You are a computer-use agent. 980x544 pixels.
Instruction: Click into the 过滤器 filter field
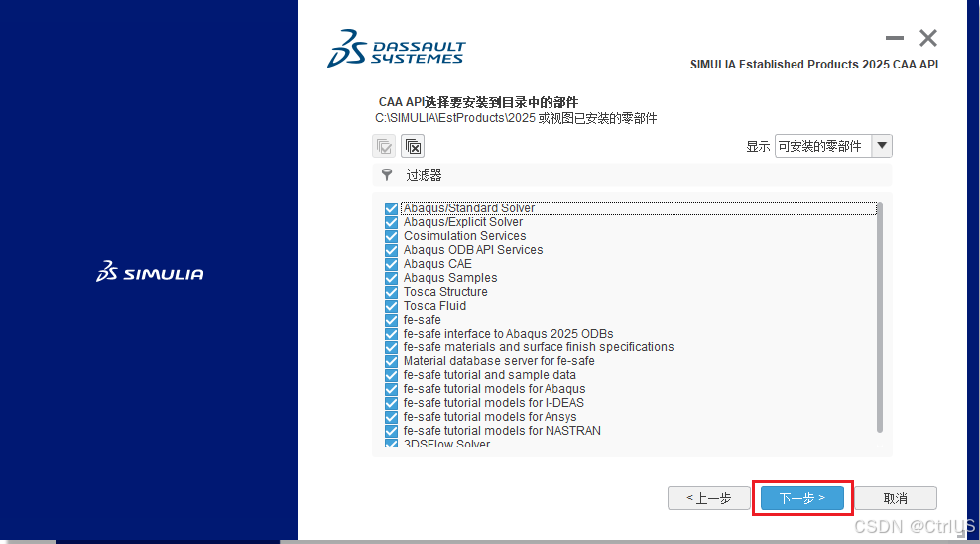point(632,175)
